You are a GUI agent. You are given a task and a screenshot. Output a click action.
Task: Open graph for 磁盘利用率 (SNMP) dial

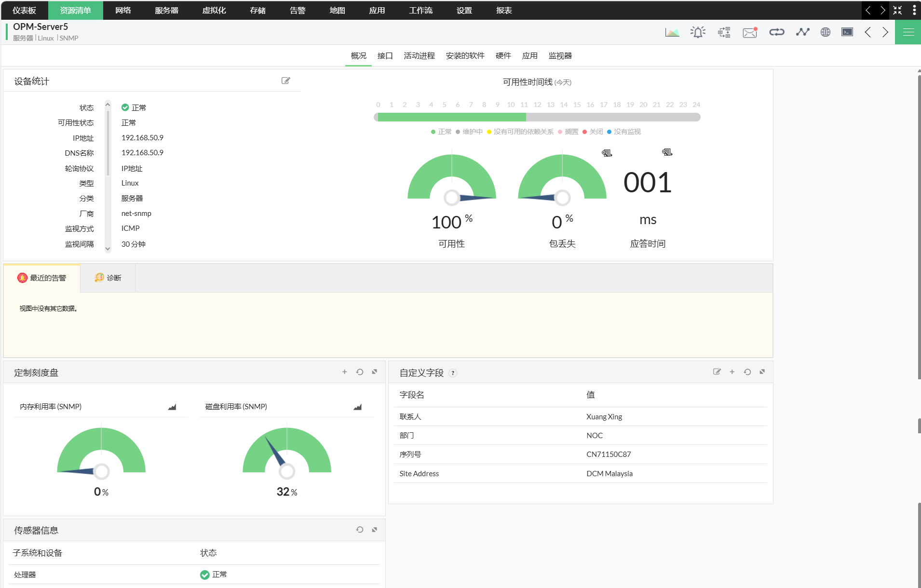357,407
